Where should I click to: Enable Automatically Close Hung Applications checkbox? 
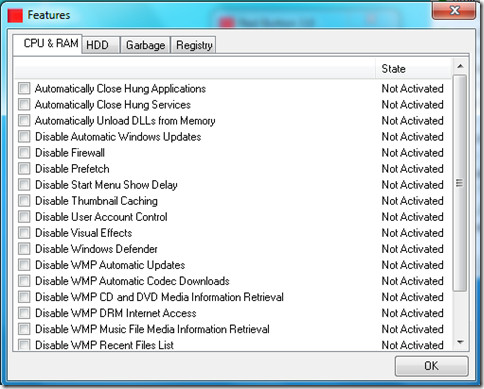pyautogui.click(x=24, y=88)
